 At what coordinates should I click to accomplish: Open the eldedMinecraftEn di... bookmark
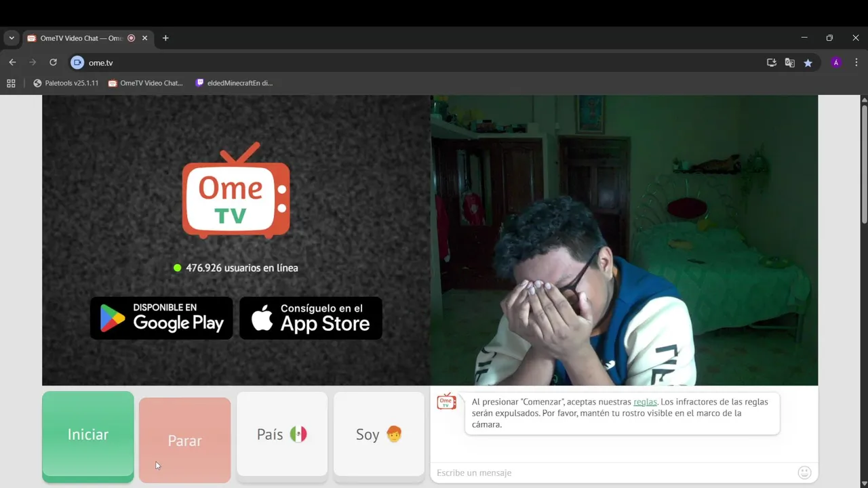pyautogui.click(x=234, y=83)
